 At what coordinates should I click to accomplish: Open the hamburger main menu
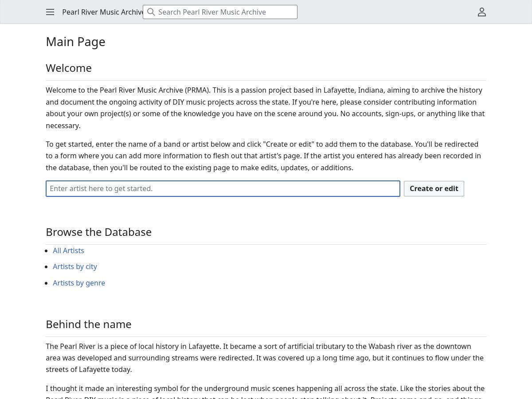pos(50,12)
